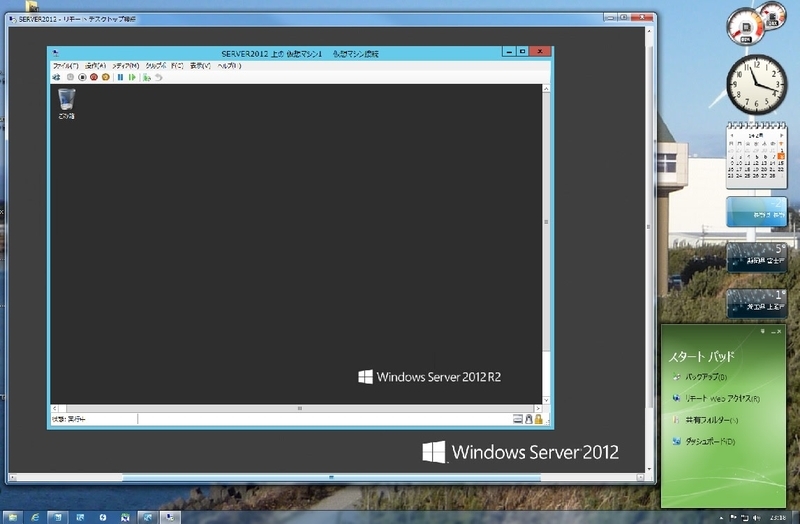Image resolution: width=800 pixels, height=524 pixels.
Task: Select the Recycle Bin icon in VM desktop
Action: coord(66,104)
